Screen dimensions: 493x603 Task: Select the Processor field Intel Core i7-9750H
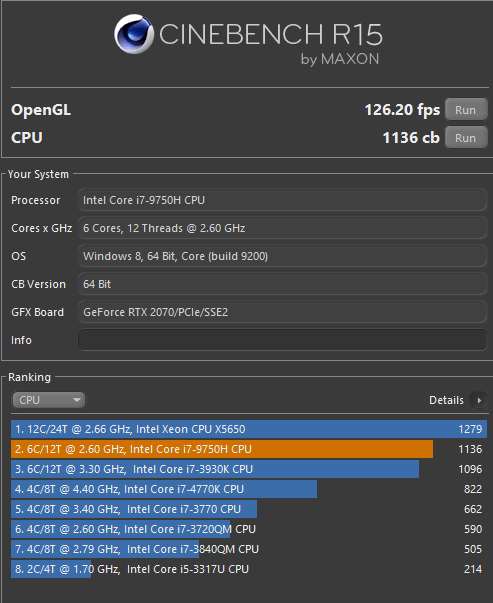coord(282,200)
